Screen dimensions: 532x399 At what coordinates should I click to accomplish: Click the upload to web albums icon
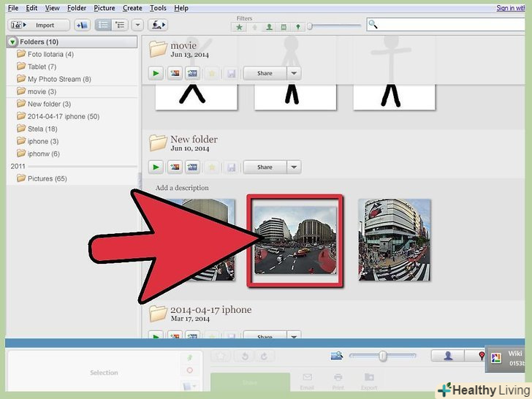click(x=158, y=25)
